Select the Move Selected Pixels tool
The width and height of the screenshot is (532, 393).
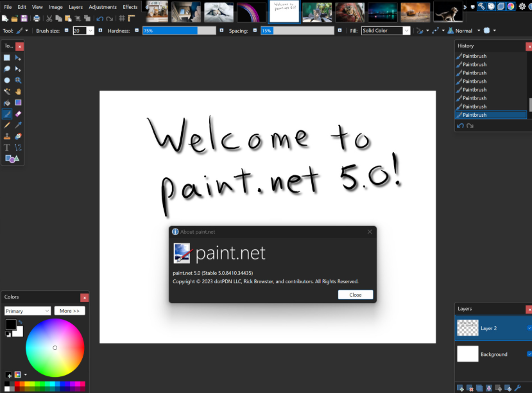point(19,58)
